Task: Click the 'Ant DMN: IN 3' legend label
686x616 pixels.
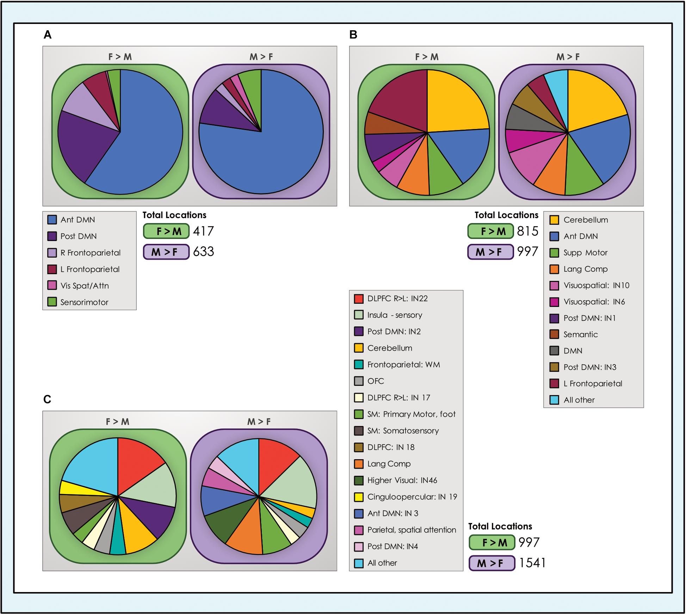Action: click(x=393, y=513)
